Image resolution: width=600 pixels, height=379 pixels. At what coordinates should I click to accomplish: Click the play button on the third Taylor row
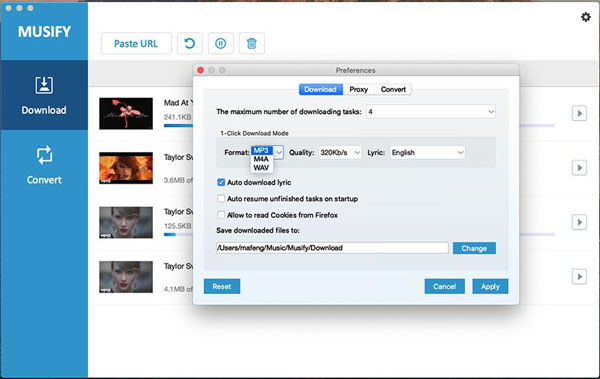coord(579,222)
